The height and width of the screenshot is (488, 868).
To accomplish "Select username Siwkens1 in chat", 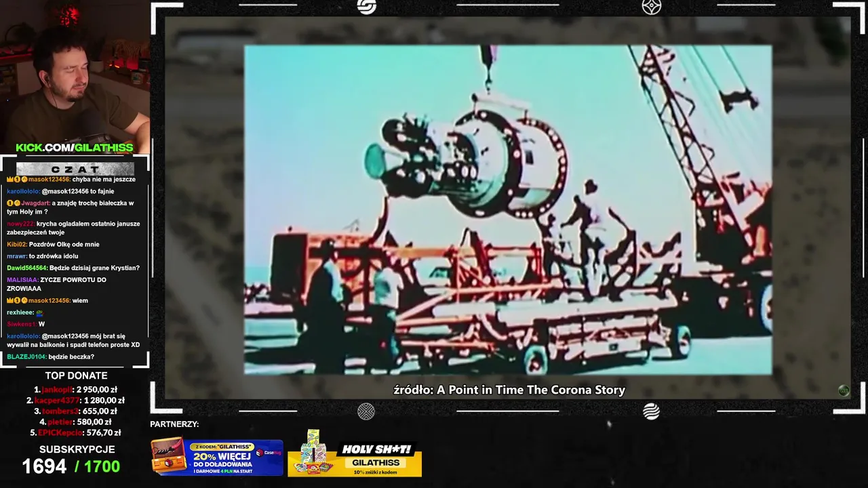I will point(21,324).
